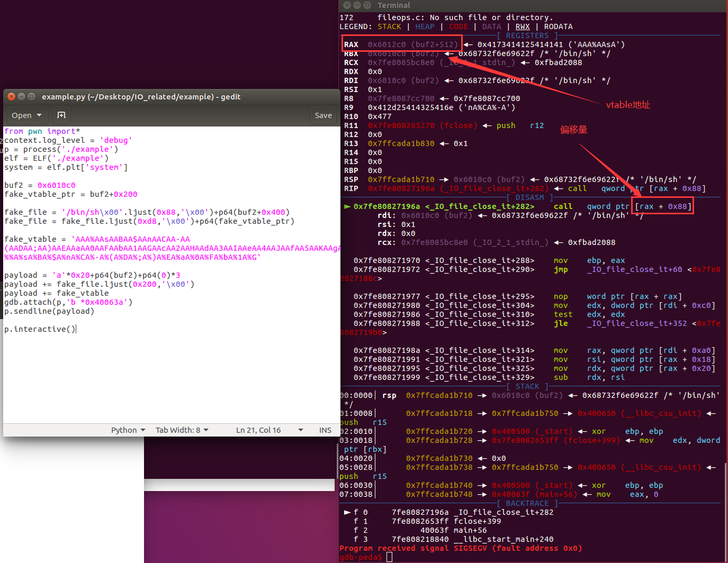The height and width of the screenshot is (563, 728).
Task: Click the STACK section header
Action: point(527,386)
